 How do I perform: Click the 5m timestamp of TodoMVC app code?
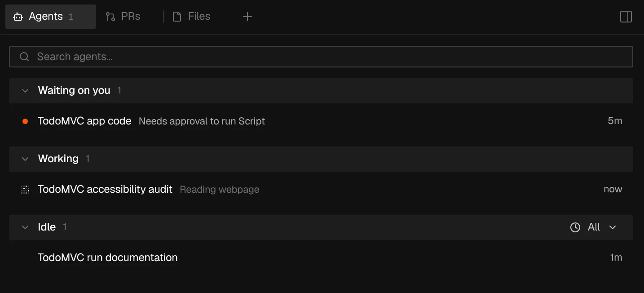click(x=615, y=121)
